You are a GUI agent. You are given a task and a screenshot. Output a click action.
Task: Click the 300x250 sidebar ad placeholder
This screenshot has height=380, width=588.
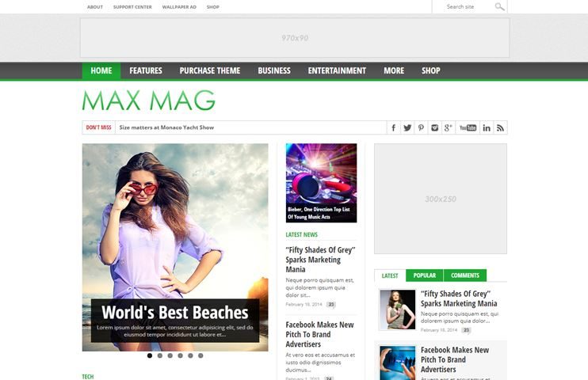tap(441, 199)
